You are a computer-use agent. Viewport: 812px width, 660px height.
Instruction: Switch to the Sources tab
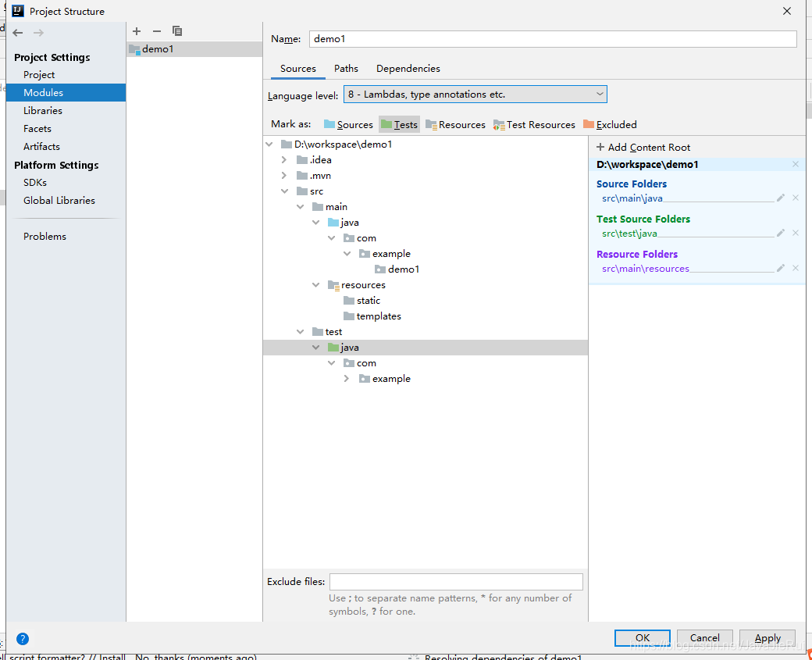[297, 69]
